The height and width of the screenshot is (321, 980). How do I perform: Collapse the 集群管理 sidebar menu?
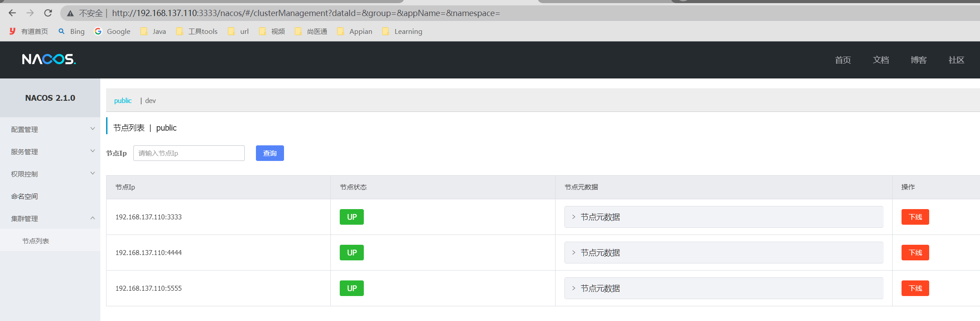pos(50,218)
